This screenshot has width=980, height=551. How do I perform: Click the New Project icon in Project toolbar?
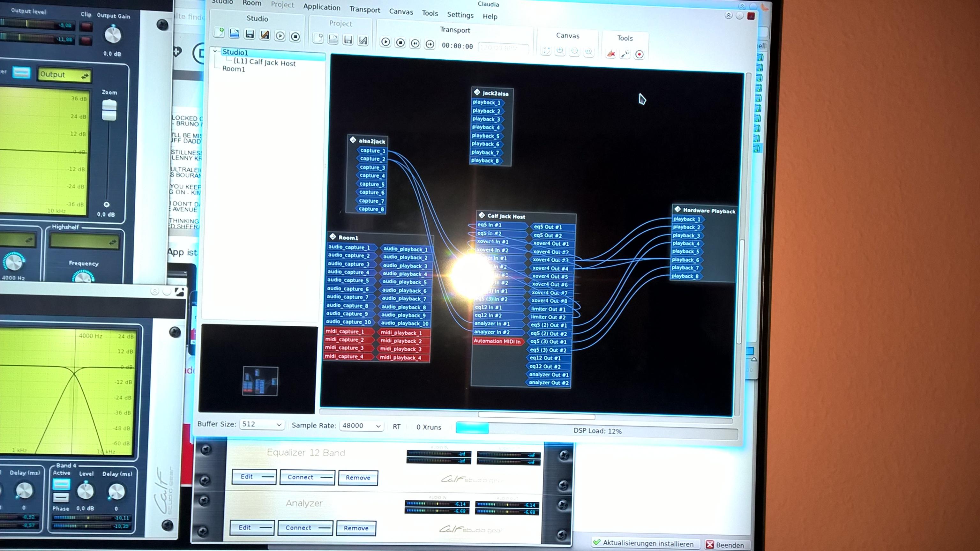click(318, 38)
